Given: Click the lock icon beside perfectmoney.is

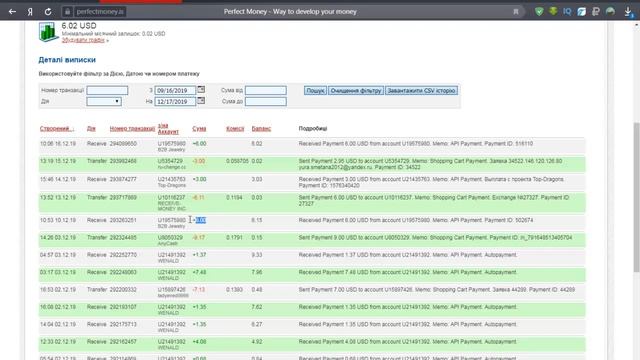Looking at the screenshot, I should click(68, 12).
